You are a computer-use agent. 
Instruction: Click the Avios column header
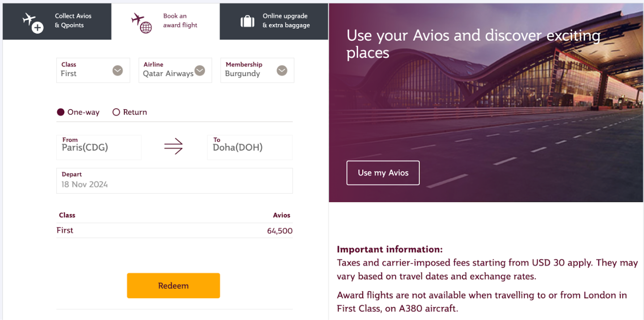281,215
